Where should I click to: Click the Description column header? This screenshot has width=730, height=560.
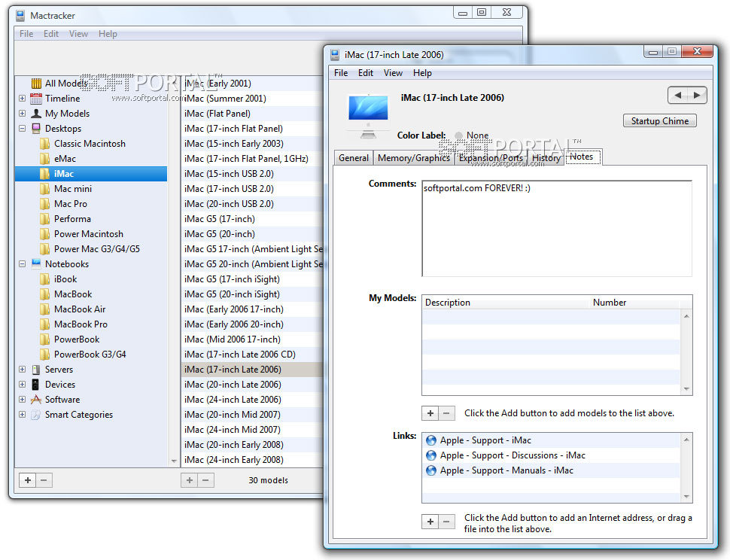point(505,303)
